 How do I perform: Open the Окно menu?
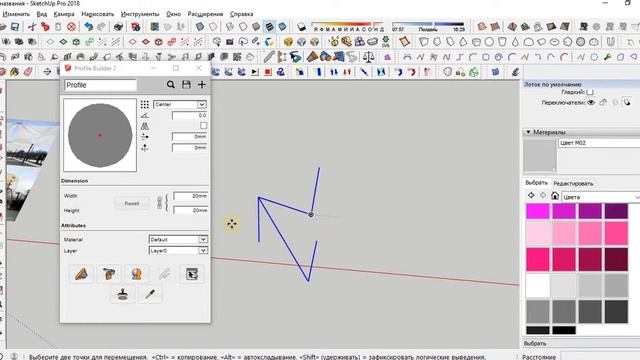coord(173,14)
